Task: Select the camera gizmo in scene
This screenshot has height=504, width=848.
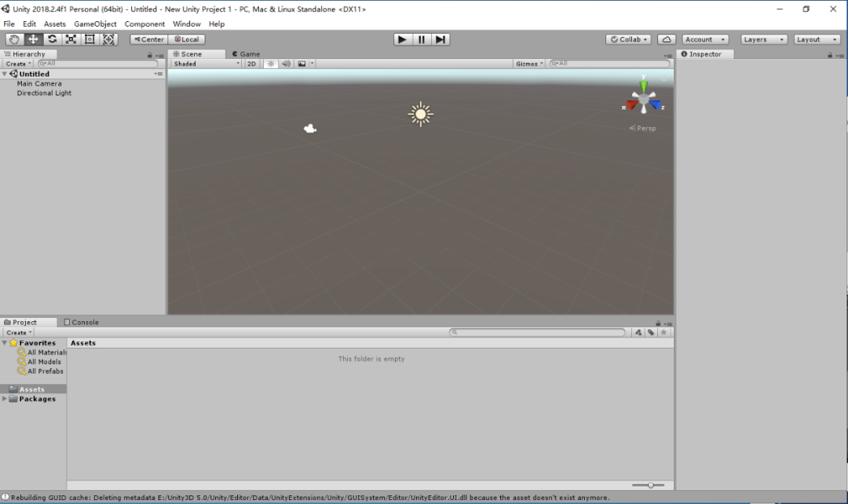Action: [x=310, y=128]
